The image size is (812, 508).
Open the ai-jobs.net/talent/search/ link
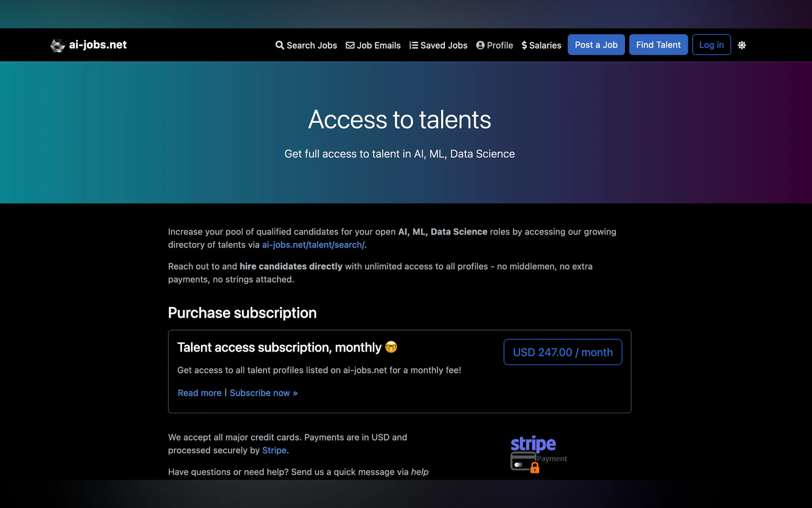pyautogui.click(x=313, y=245)
